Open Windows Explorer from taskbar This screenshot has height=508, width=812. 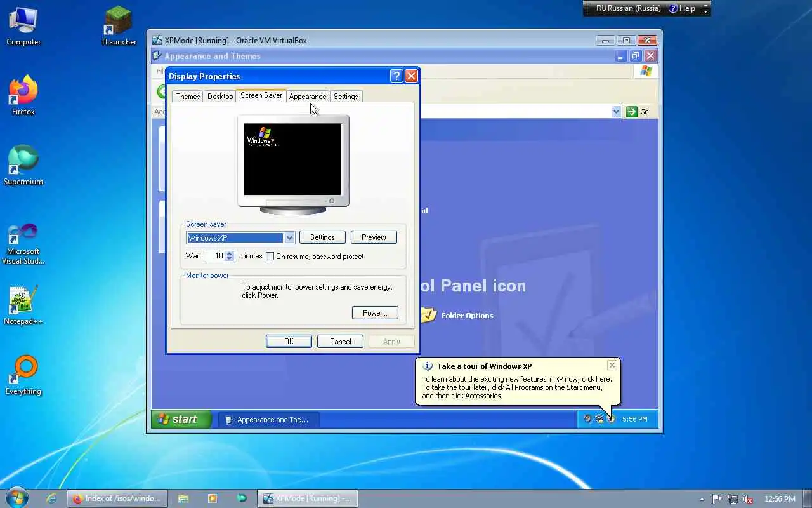[183, 498]
